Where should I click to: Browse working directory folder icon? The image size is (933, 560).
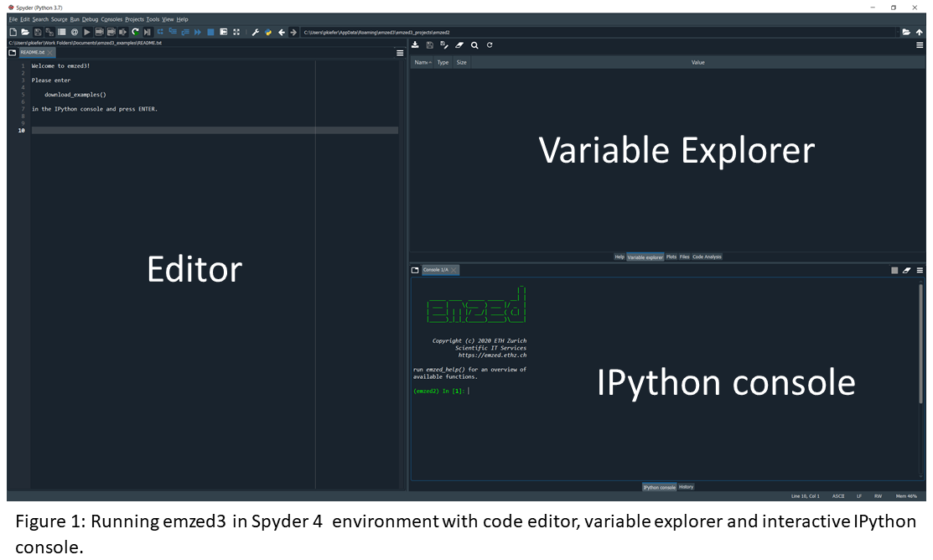(906, 32)
